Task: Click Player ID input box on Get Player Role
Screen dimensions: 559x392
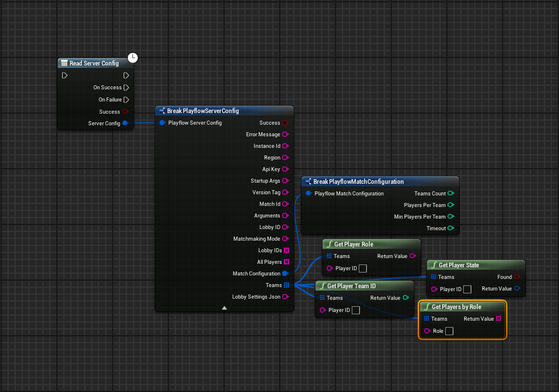Action: (x=363, y=268)
